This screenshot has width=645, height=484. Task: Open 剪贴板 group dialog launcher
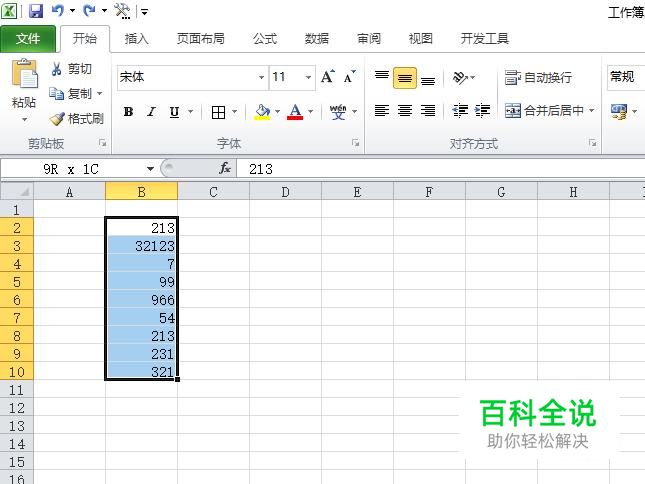(x=102, y=143)
